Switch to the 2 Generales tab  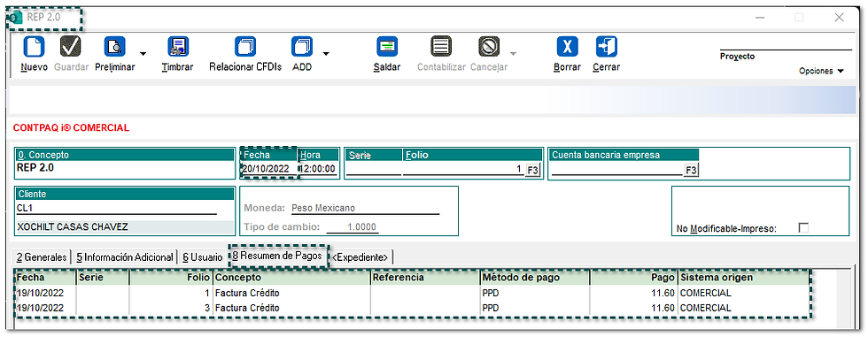click(x=42, y=257)
